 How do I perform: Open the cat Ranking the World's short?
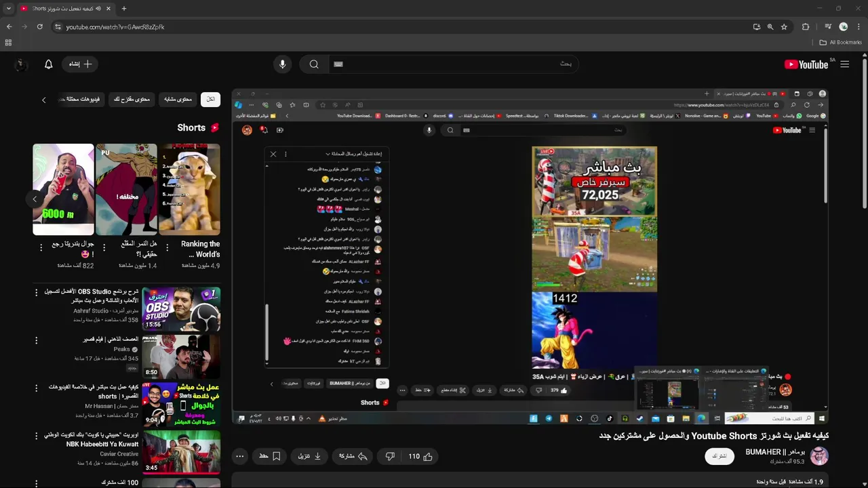point(189,189)
